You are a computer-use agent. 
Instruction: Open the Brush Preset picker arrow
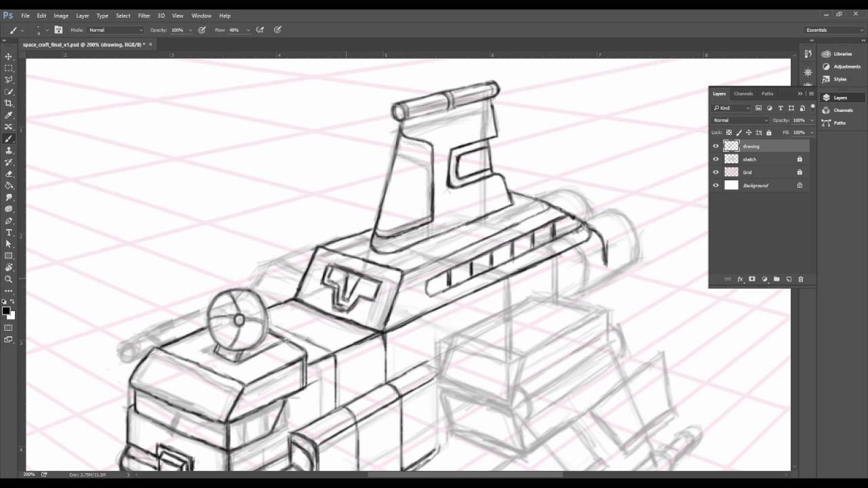click(x=47, y=30)
